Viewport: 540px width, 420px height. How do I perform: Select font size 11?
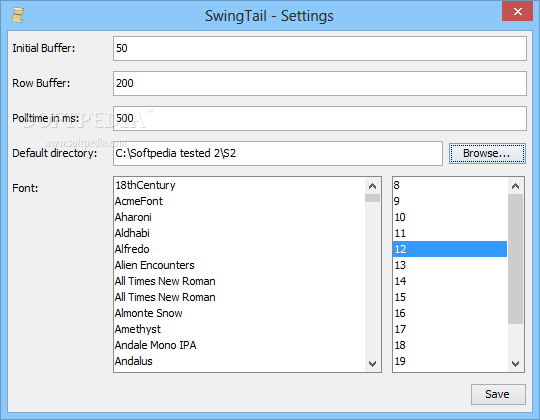click(x=450, y=233)
